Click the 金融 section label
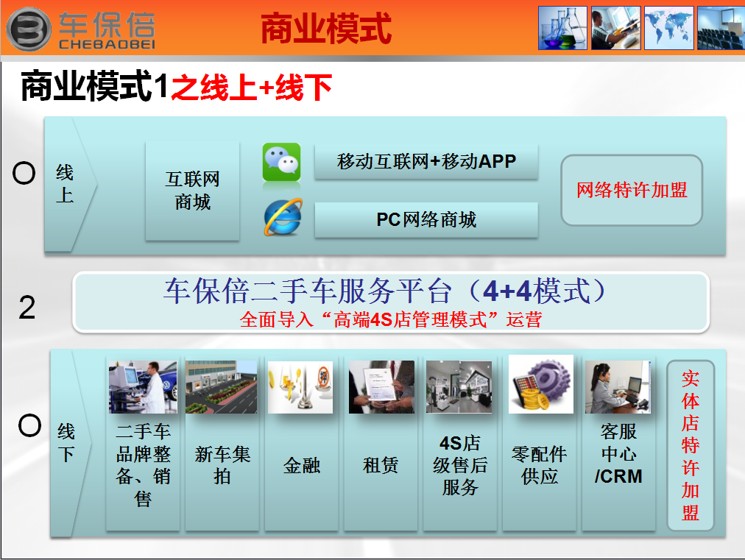745x560 pixels. [301, 465]
